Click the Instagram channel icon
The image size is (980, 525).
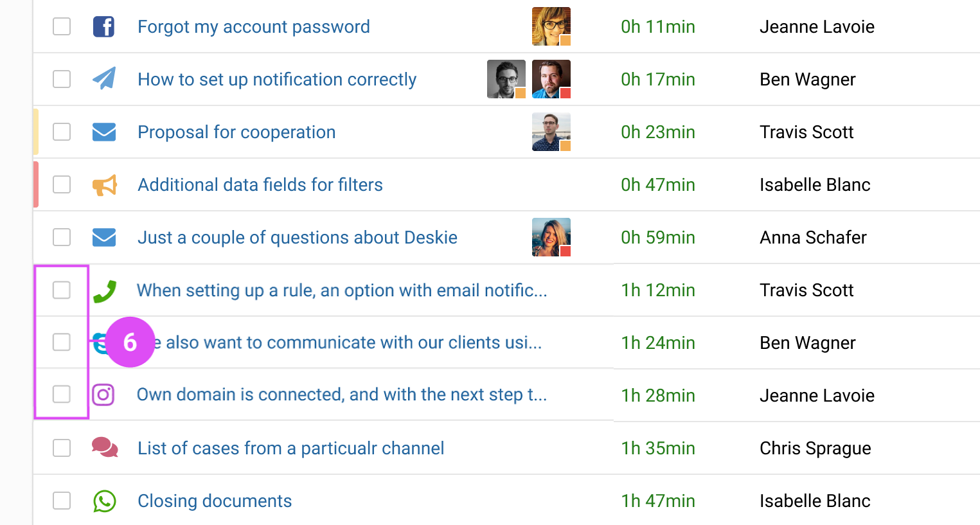tap(103, 395)
